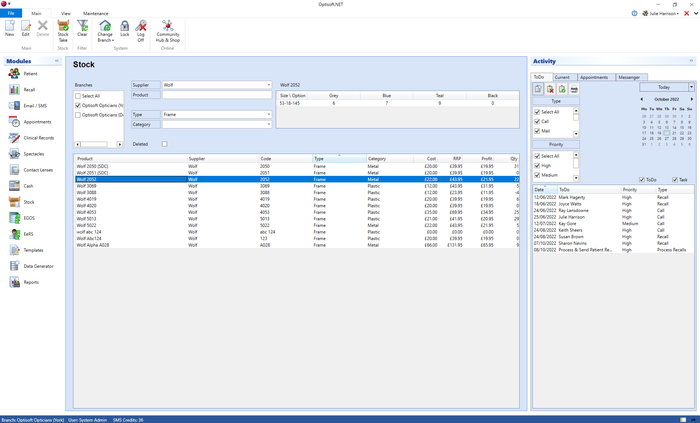Select the Wolf 5013 stock row
The width and height of the screenshot is (700, 423).
click(297, 219)
